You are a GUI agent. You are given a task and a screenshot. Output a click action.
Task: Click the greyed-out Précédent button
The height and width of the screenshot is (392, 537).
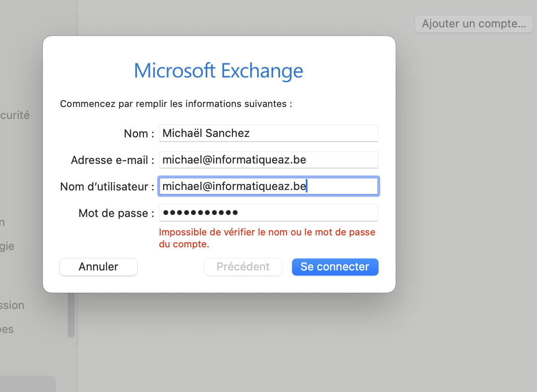pyautogui.click(x=243, y=267)
